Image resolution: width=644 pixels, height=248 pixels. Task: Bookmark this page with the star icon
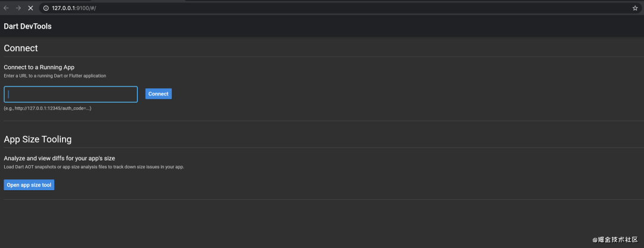point(635,8)
